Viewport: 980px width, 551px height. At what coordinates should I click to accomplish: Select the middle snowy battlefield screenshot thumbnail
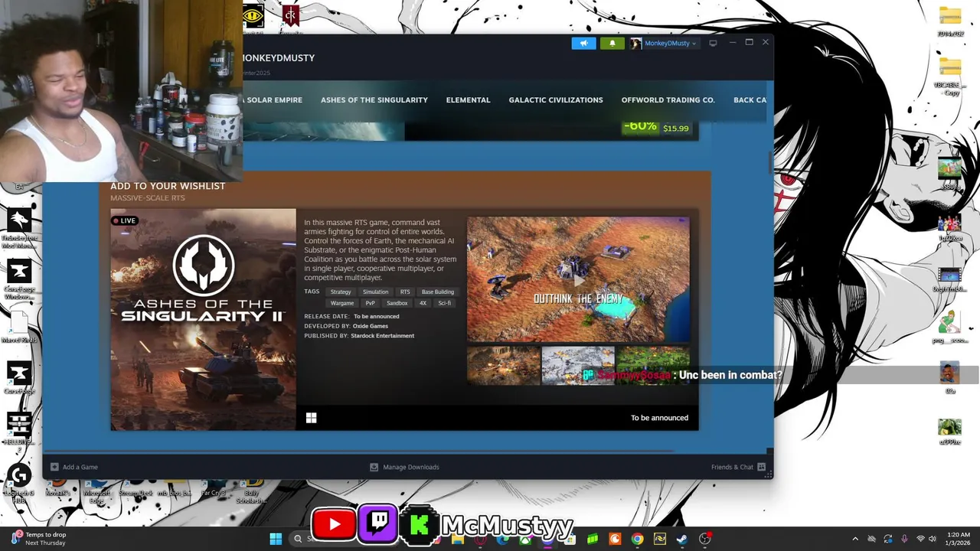[578, 365]
